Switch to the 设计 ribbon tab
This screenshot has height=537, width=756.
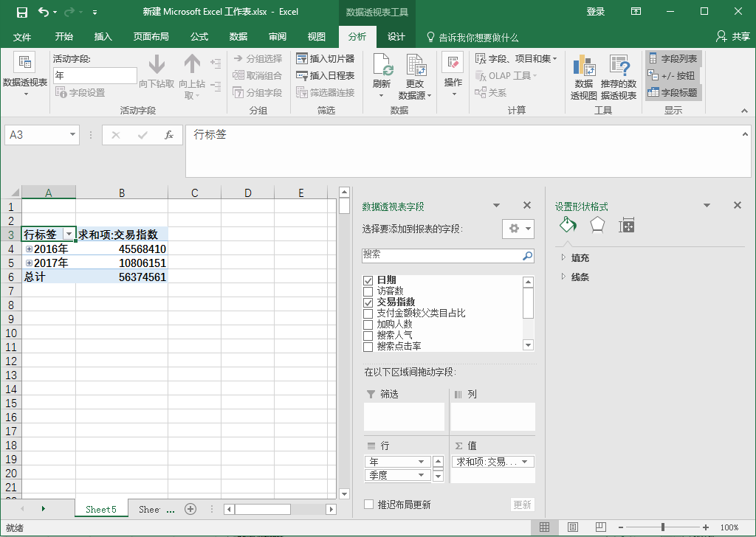tap(396, 37)
